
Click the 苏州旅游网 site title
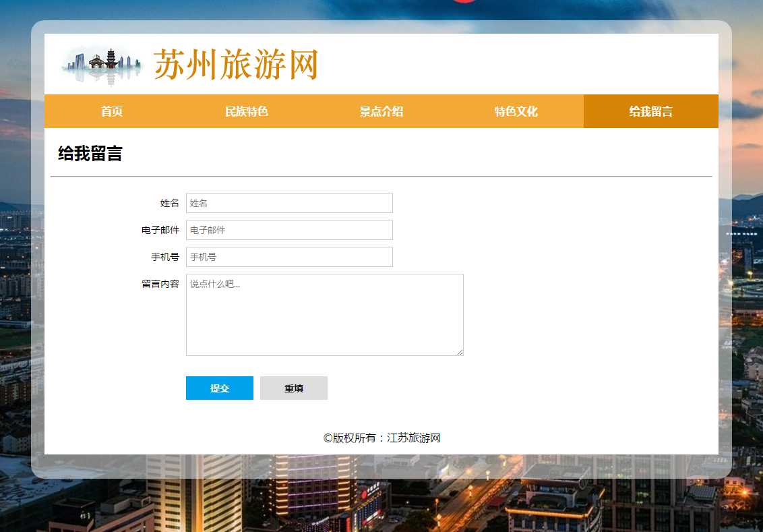click(235, 65)
